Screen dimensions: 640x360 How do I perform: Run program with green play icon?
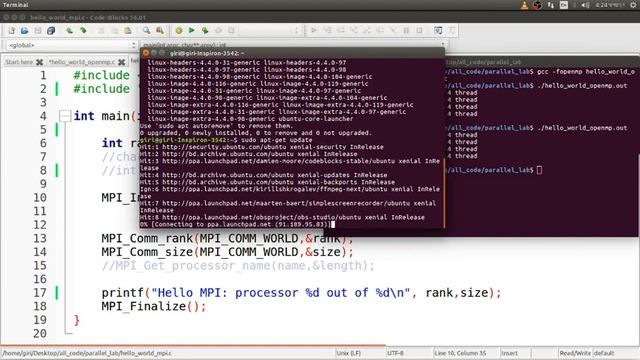[191, 31]
